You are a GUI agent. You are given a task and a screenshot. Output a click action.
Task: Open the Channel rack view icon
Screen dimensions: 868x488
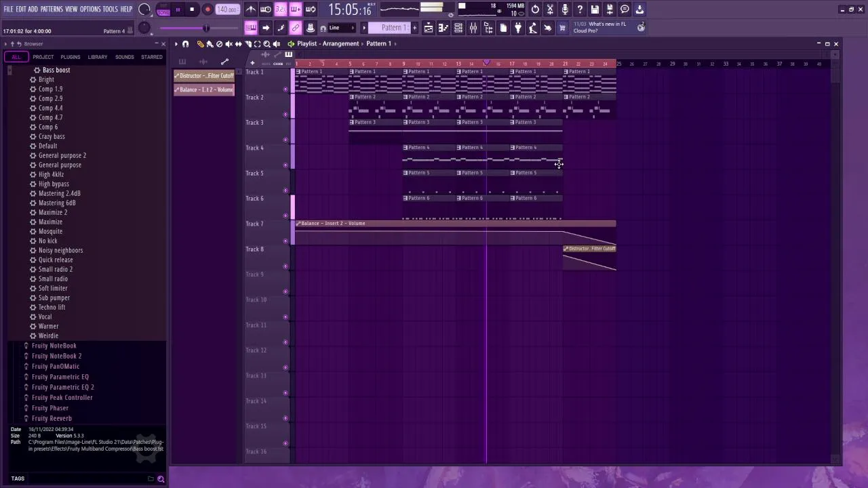458,28
